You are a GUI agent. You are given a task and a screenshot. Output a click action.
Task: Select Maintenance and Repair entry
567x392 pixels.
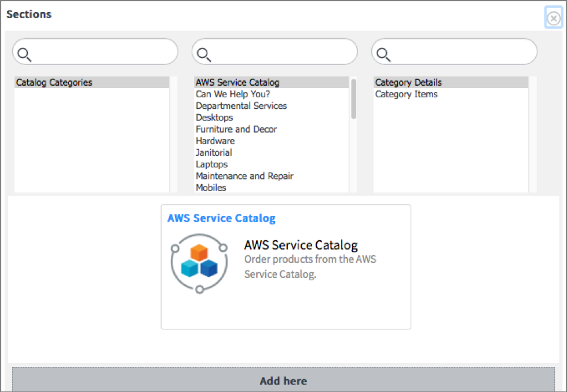coord(271,176)
